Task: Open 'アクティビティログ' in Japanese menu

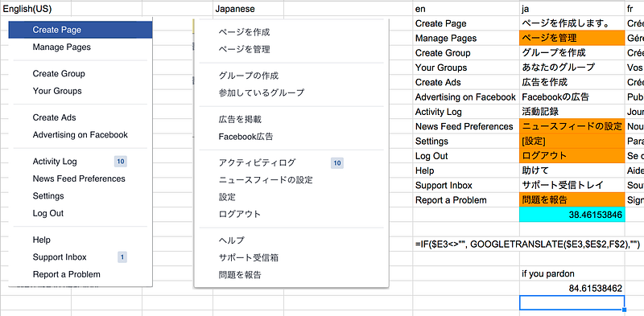Action: pyautogui.click(x=257, y=163)
